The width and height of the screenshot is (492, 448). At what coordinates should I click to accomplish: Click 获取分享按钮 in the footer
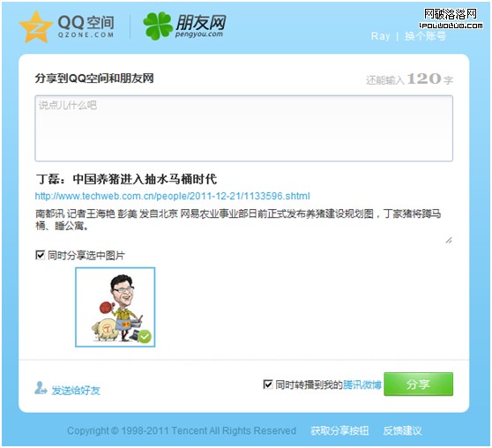(339, 430)
